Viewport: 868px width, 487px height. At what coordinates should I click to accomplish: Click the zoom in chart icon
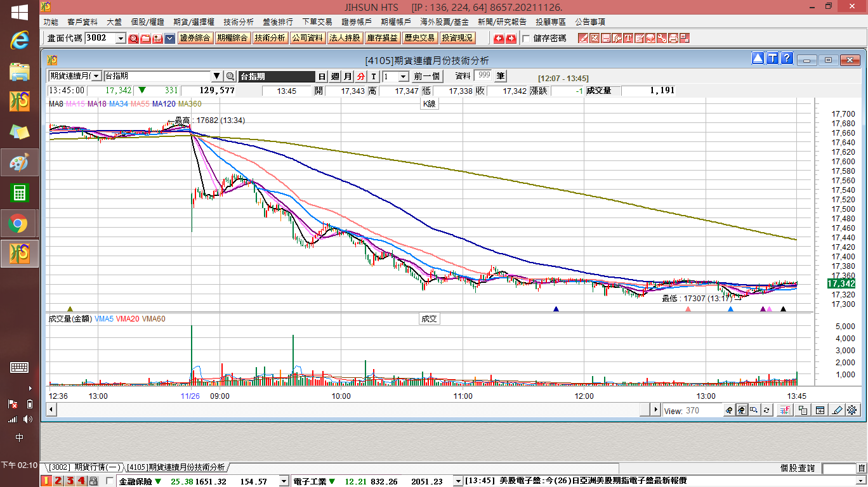pyautogui.click(x=729, y=410)
